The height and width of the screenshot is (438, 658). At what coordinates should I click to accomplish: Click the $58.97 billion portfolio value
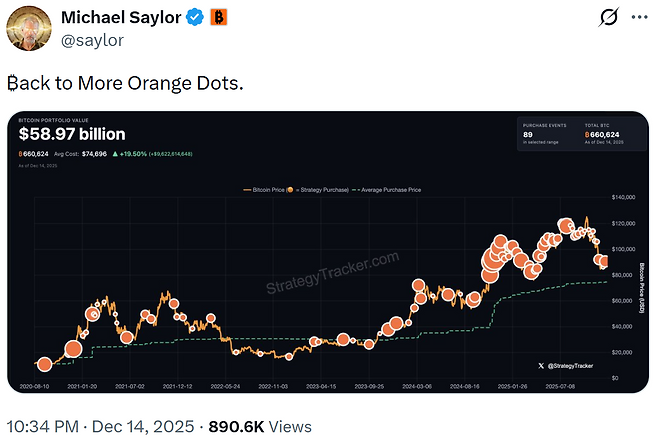pyautogui.click(x=70, y=134)
